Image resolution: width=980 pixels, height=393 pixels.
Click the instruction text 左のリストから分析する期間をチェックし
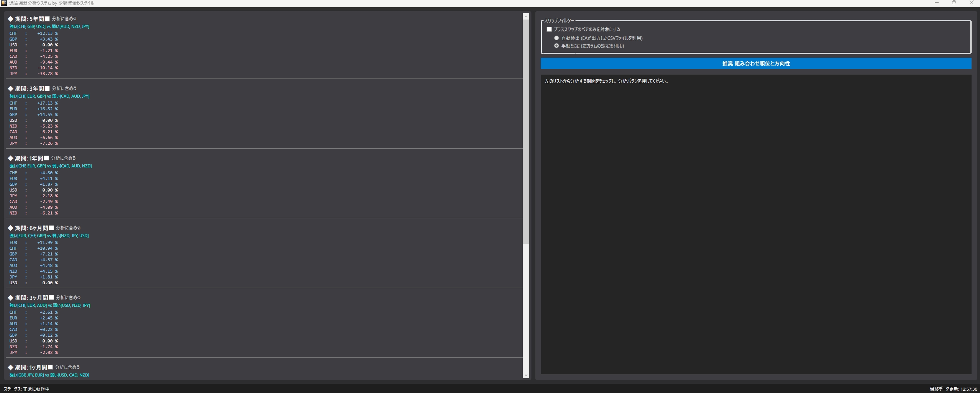click(606, 81)
